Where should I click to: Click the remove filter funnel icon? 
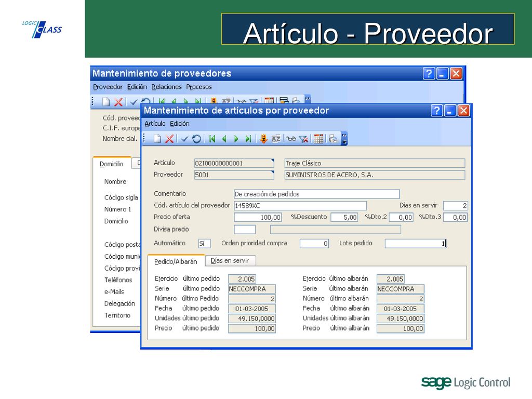pyautogui.click(x=303, y=139)
